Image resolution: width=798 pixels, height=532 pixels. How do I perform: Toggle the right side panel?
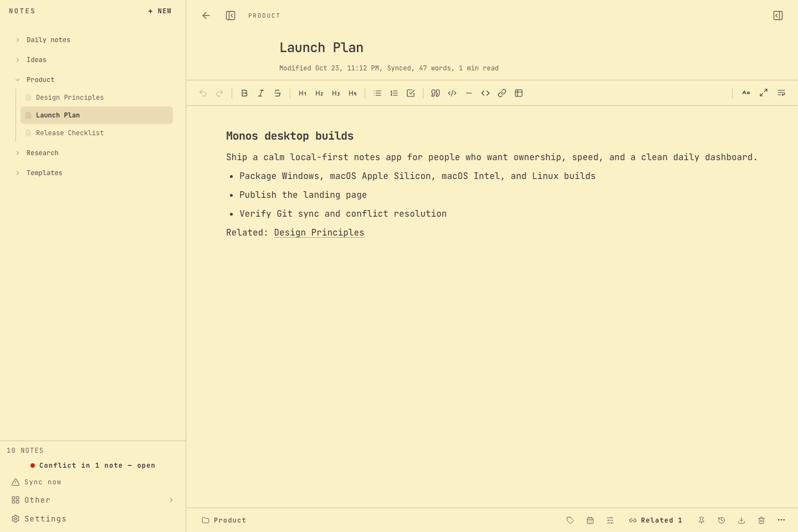tap(778, 16)
